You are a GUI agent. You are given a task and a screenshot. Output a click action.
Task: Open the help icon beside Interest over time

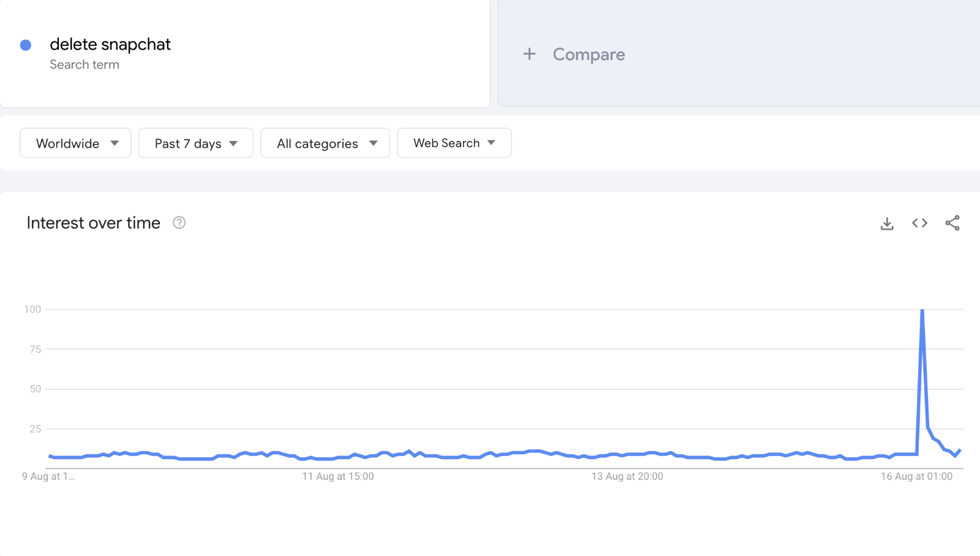[x=179, y=223]
